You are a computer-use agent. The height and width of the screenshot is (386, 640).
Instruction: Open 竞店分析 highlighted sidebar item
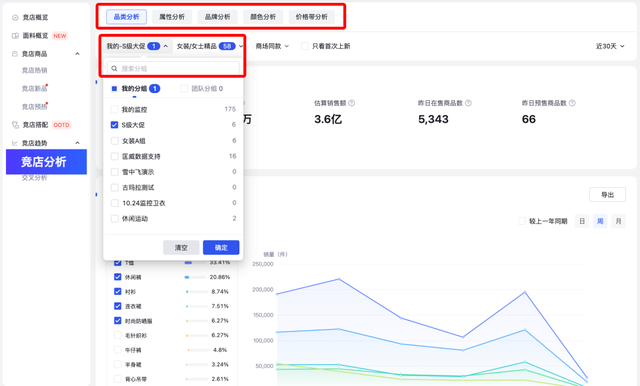(x=46, y=162)
